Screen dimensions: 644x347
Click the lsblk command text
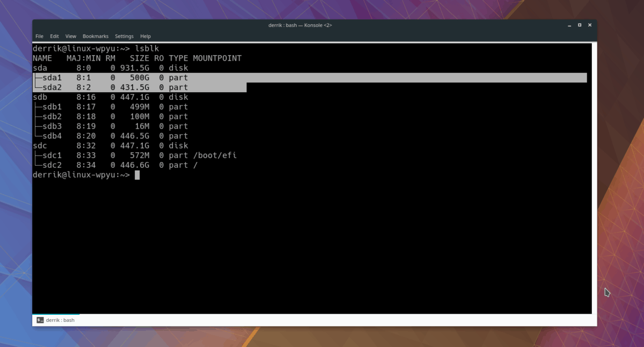147,48
